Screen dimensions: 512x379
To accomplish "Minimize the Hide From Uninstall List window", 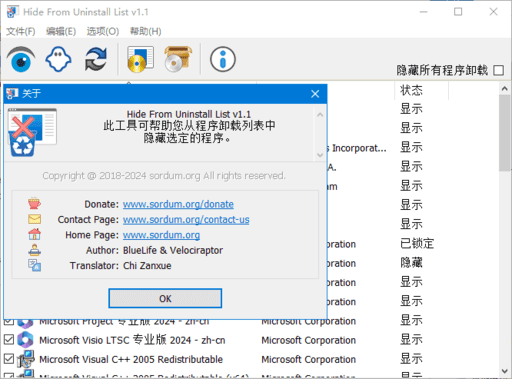I will pyautogui.click(x=423, y=12).
